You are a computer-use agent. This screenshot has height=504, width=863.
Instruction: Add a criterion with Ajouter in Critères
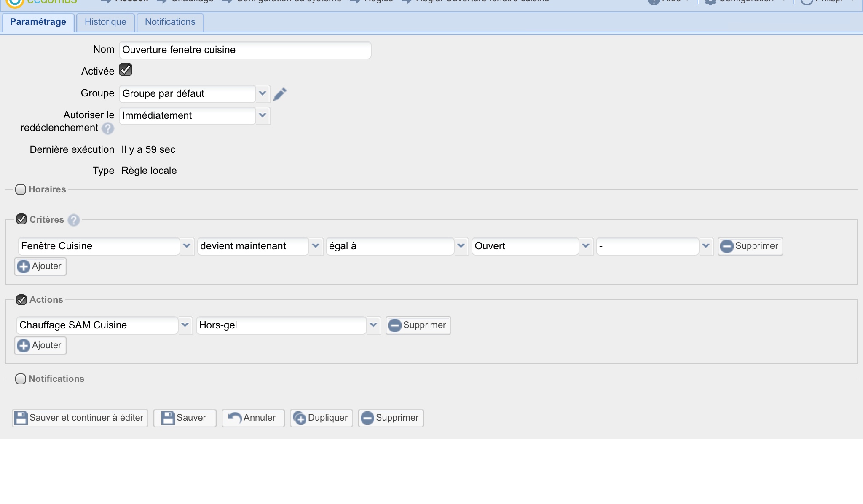(40, 267)
